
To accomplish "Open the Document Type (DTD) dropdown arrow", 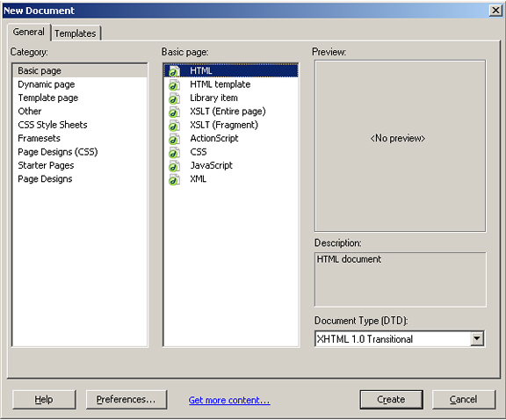I will [x=477, y=339].
